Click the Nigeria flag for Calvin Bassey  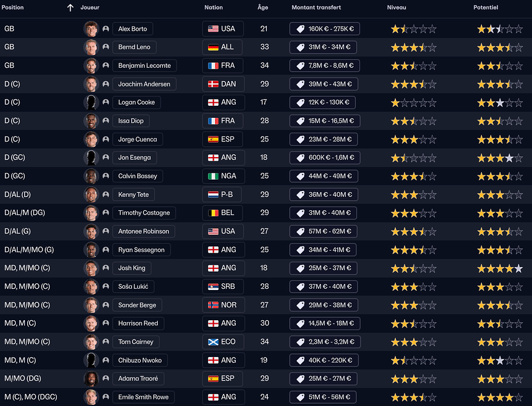point(213,176)
